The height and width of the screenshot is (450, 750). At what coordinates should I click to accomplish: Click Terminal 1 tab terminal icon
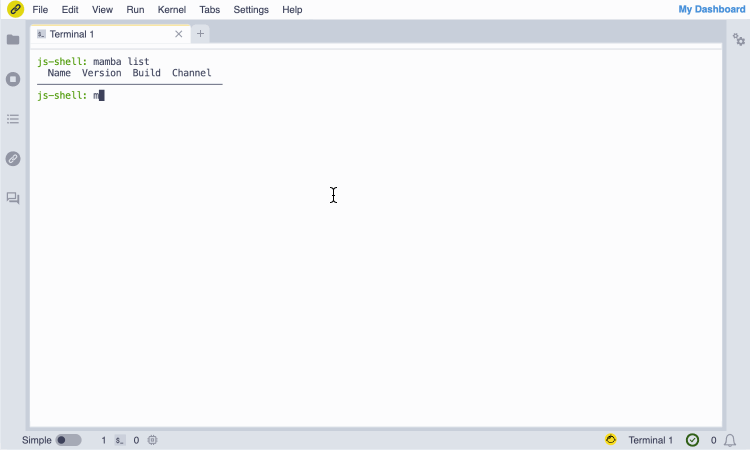[x=41, y=34]
